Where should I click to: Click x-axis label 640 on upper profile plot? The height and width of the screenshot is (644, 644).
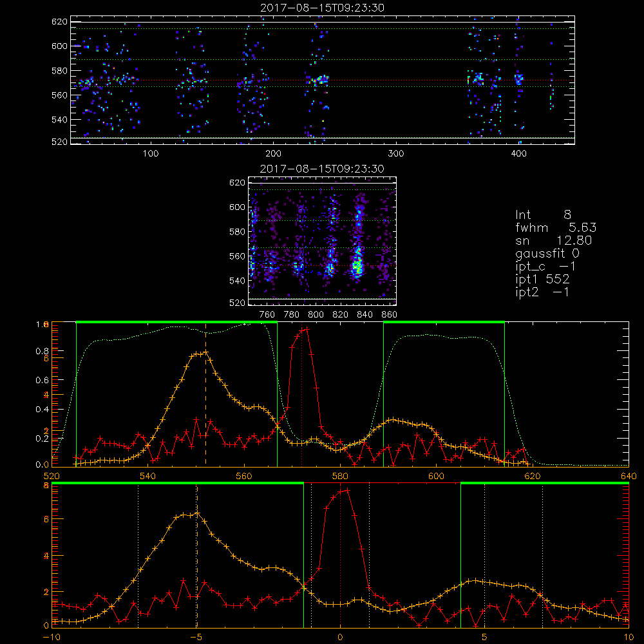click(629, 476)
